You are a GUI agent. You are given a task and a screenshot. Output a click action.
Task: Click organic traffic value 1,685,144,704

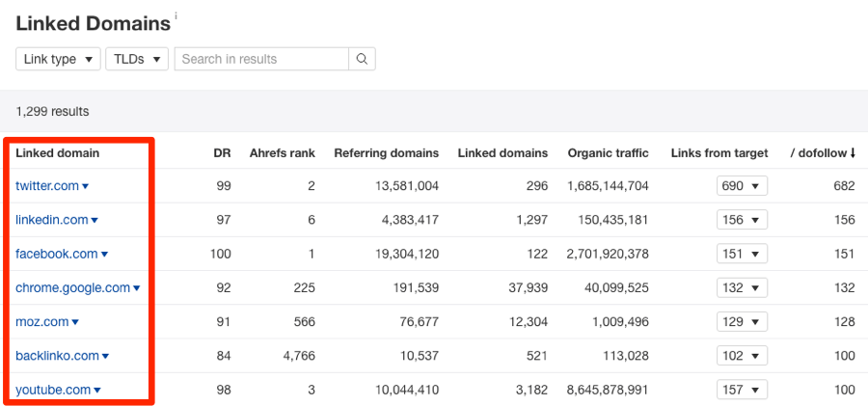tap(608, 186)
